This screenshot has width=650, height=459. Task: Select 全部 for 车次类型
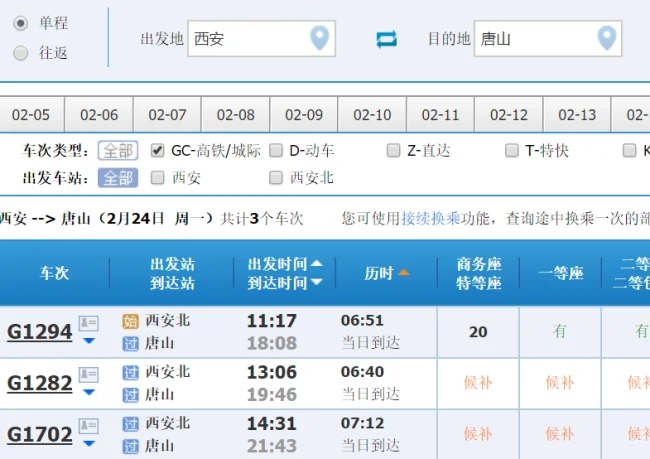[x=118, y=150]
